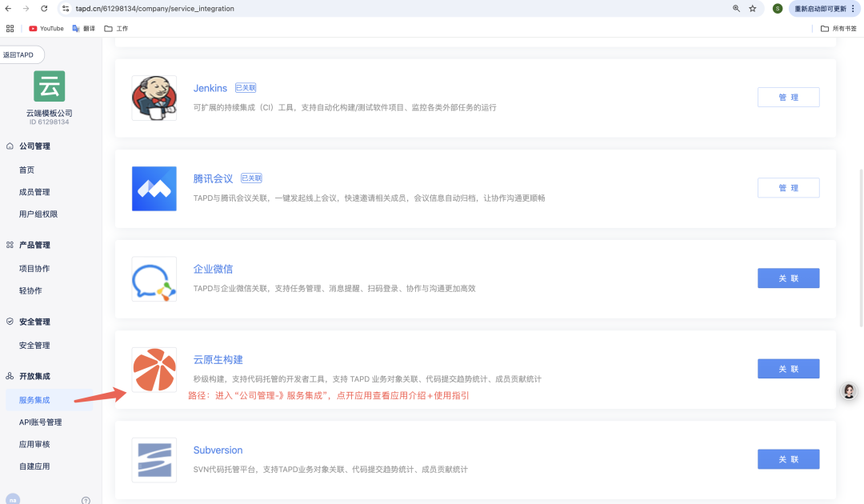This screenshot has height=504, width=864.
Task: Open the 所有书签 folder
Action: [838, 28]
